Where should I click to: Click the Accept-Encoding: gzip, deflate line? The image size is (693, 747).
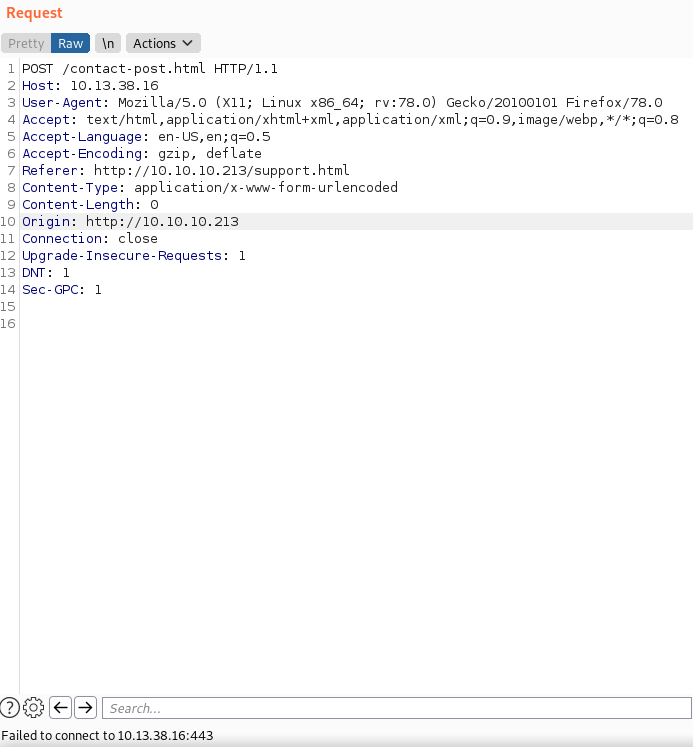pyautogui.click(x=141, y=153)
